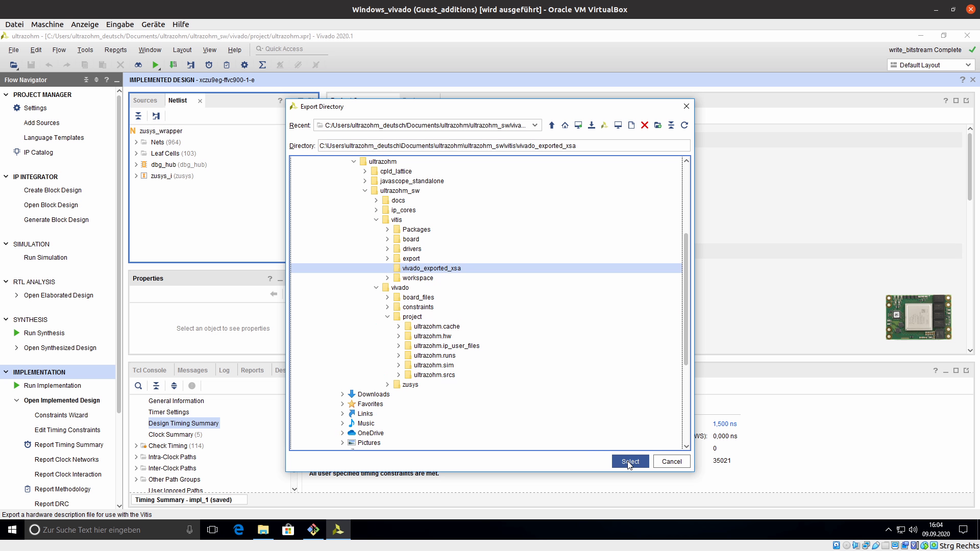The image size is (980, 551).
Task: Create new folder with folder-plus icon
Action: coord(657,125)
